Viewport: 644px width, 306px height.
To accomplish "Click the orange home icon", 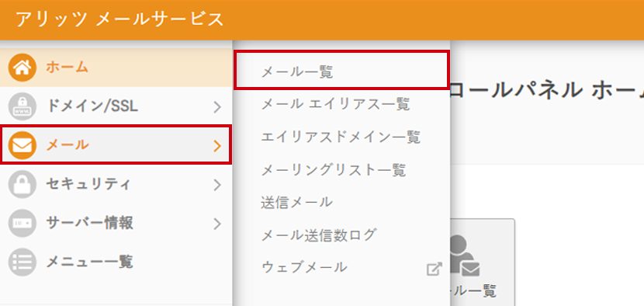I will (x=23, y=67).
